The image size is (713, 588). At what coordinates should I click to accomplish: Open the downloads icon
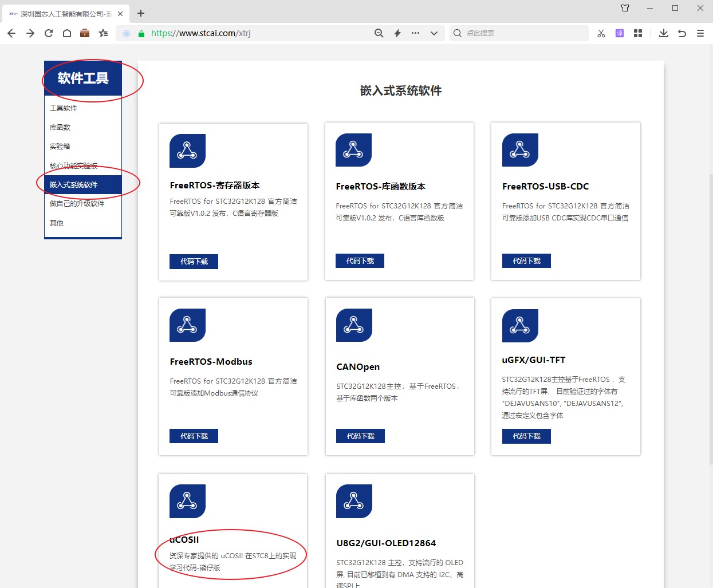pos(664,33)
